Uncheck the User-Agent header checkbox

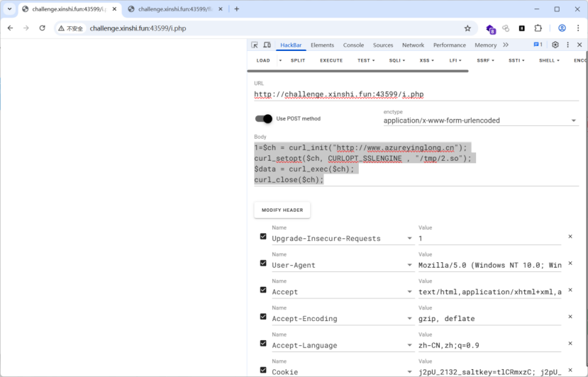tap(263, 264)
